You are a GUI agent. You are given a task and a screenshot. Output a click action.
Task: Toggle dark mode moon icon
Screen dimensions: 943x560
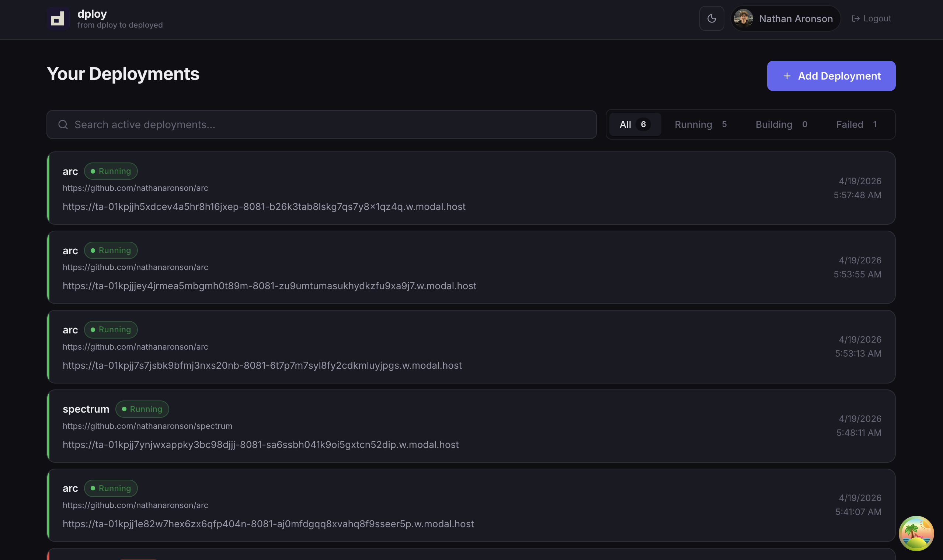pos(711,18)
